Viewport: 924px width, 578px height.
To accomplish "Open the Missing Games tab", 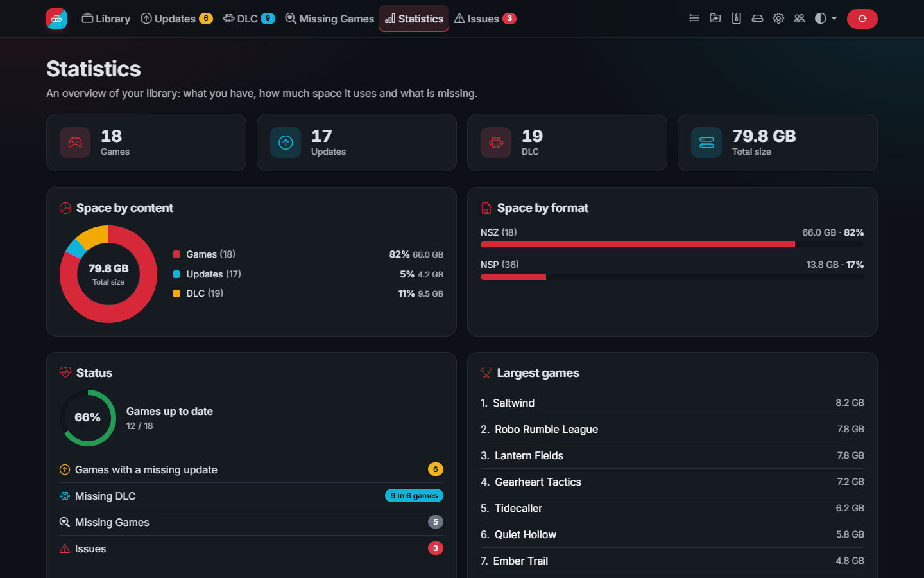I will tap(330, 19).
